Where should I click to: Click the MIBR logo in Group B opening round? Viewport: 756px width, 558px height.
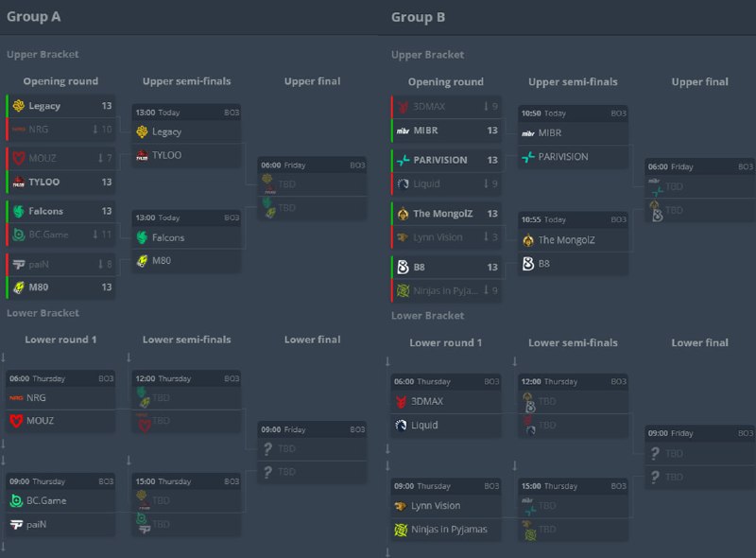point(404,131)
